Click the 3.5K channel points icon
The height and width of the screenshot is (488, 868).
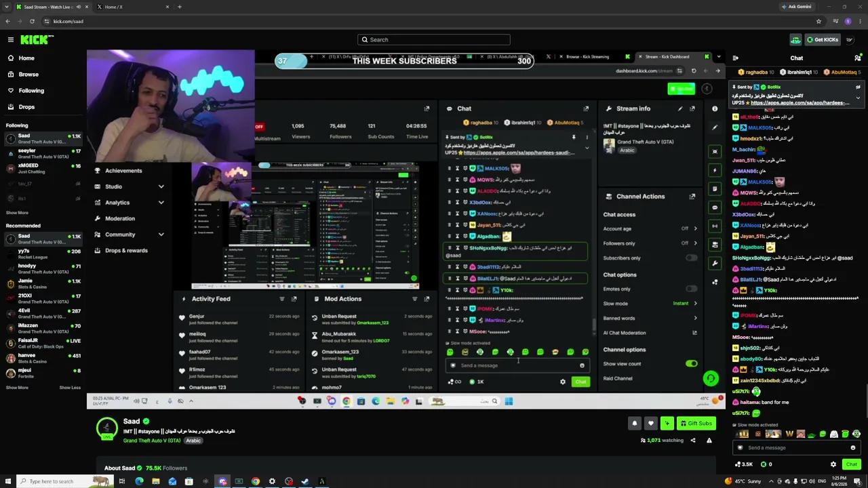click(744, 464)
